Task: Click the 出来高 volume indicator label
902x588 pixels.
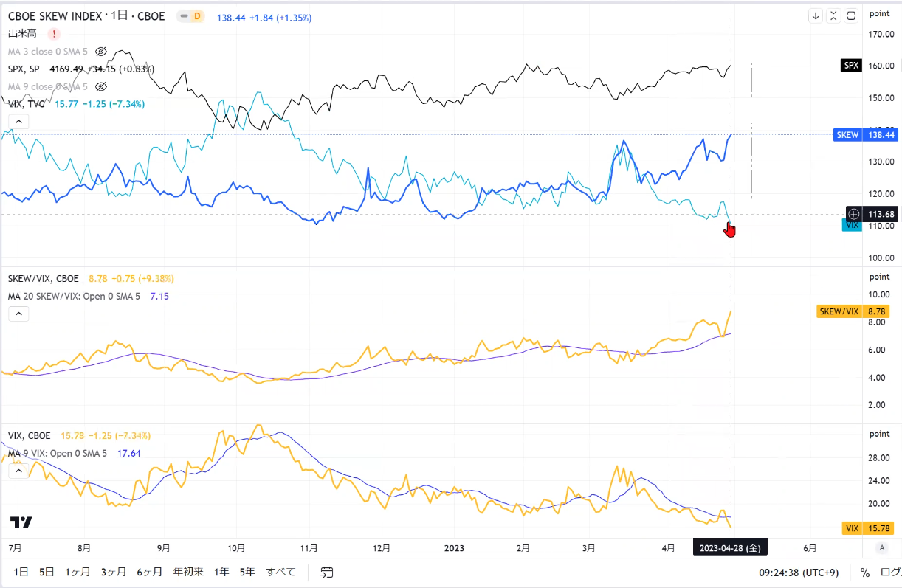Action: 24,33
